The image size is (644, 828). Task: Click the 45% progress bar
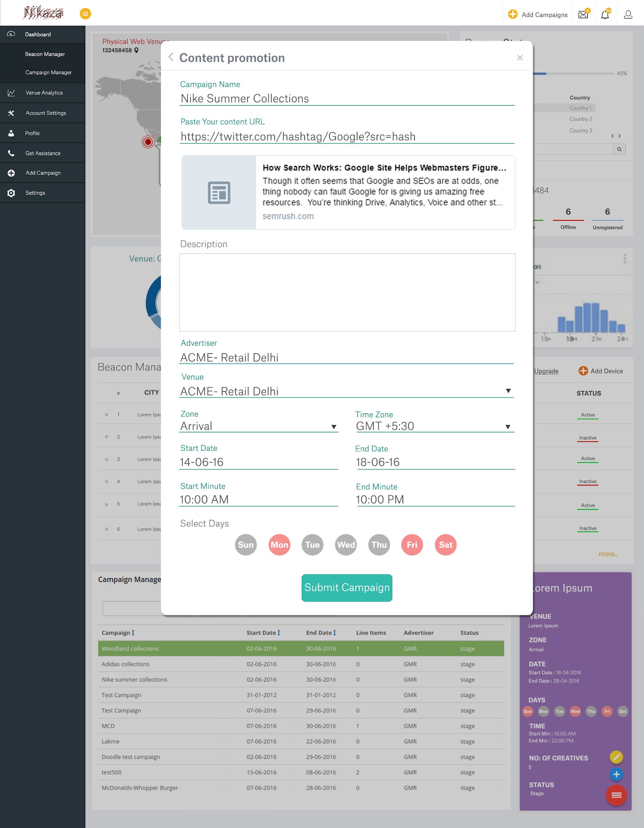pos(574,74)
